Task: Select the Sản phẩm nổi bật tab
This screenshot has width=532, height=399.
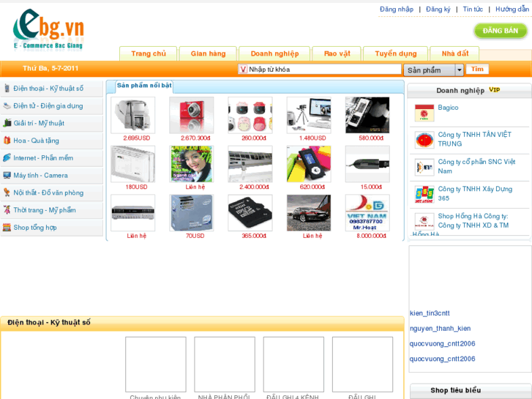Action: (144, 86)
